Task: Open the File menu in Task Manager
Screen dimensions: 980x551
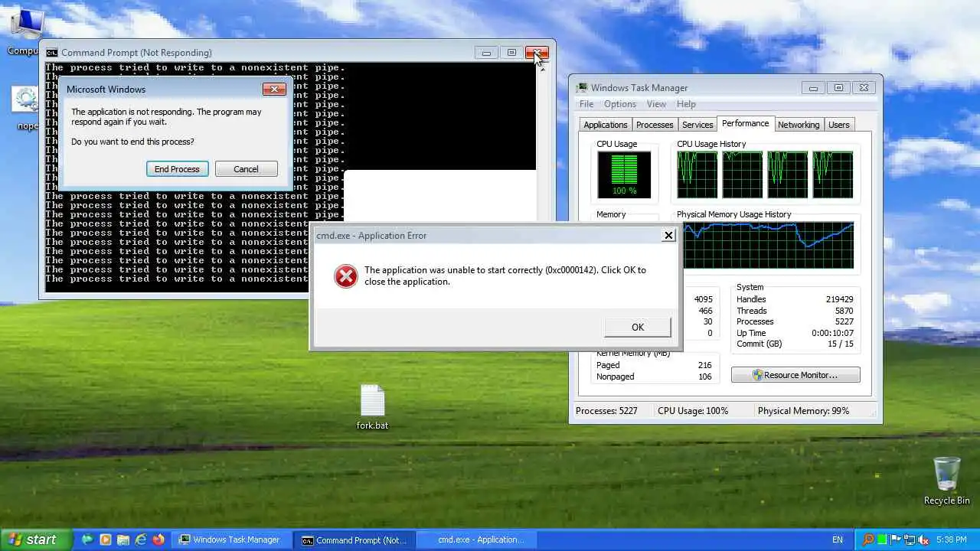Action: [586, 104]
